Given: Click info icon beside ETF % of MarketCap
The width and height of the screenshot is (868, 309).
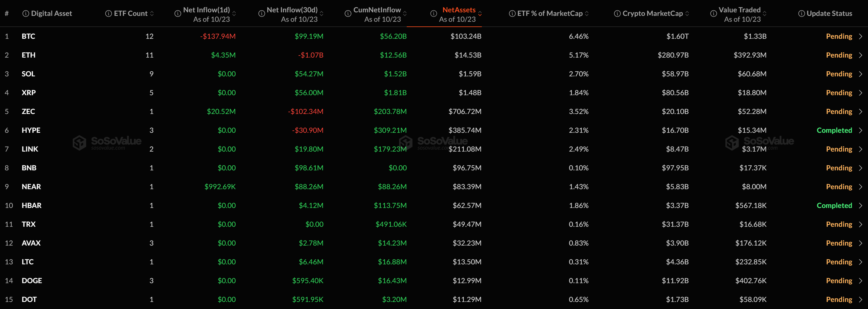Looking at the screenshot, I should coord(512,14).
